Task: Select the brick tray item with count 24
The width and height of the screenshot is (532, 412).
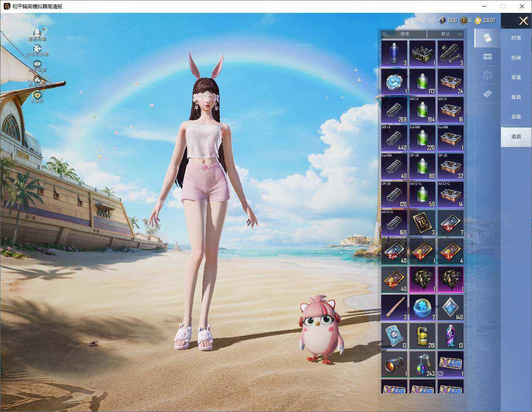Action: pyautogui.click(x=451, y=82)
